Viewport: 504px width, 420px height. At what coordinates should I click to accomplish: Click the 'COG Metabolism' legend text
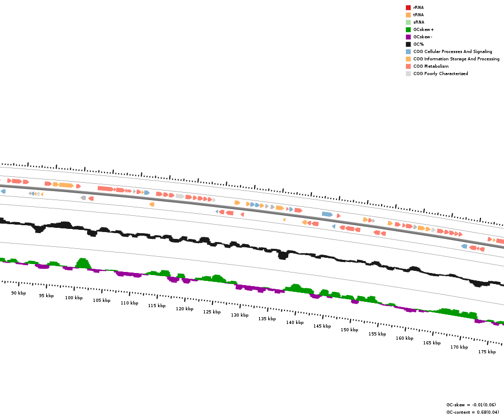(x=430, y=66)
